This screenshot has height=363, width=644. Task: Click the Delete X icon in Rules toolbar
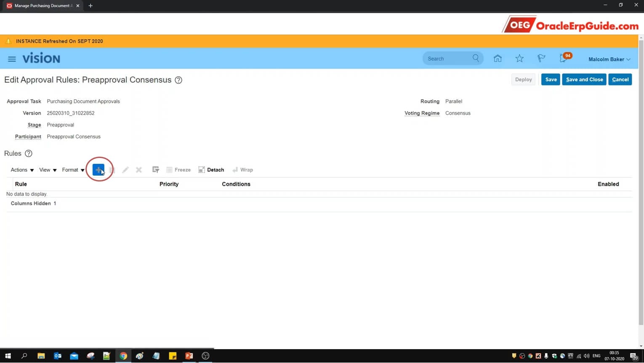pyautogui.click(x=138, y=170)
